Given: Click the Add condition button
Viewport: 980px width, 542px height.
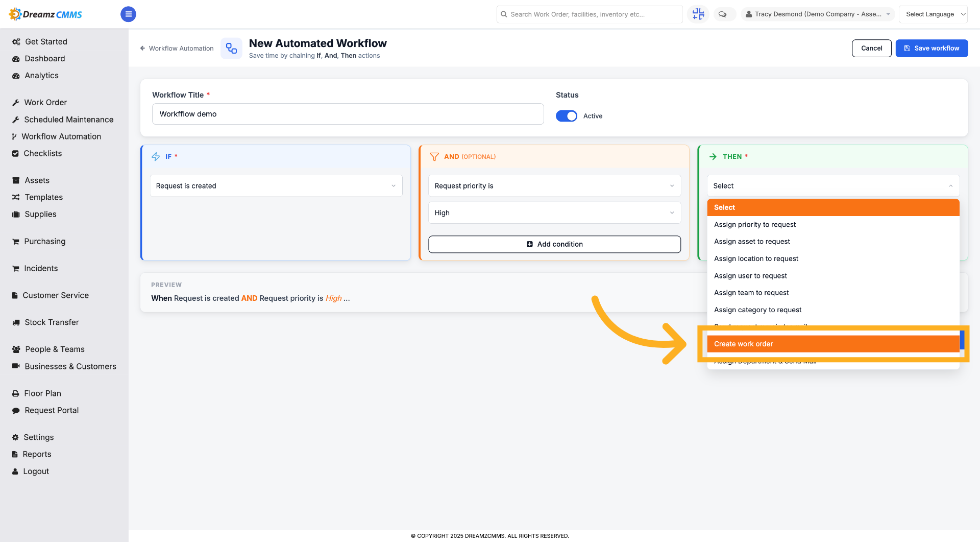Looking at the screenshot, I should click(x=554, y=244).
